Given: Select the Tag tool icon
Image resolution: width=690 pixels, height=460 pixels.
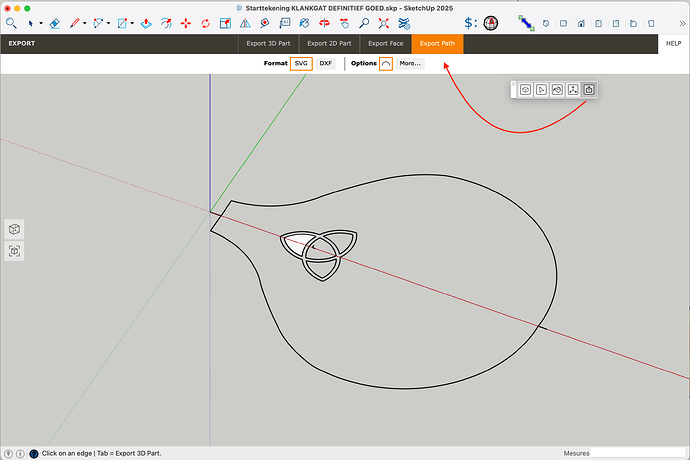Looking at the screenshot, I should (x=265, y=23).
